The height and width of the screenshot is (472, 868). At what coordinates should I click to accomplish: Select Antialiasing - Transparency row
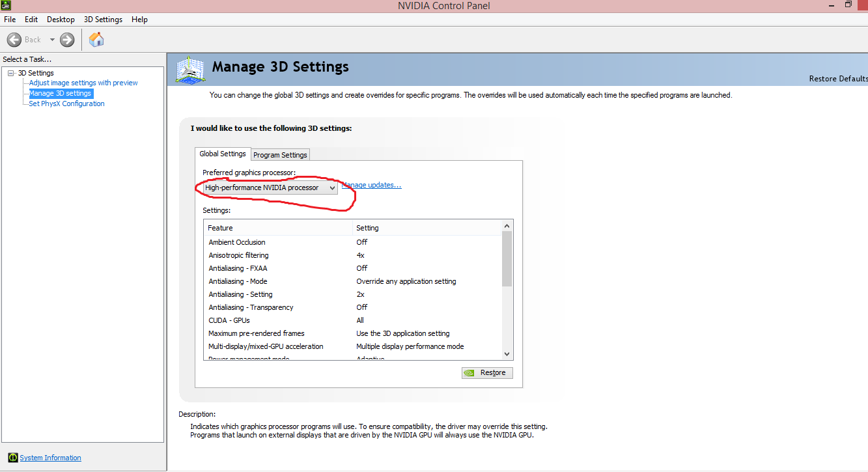pos(353,307)
